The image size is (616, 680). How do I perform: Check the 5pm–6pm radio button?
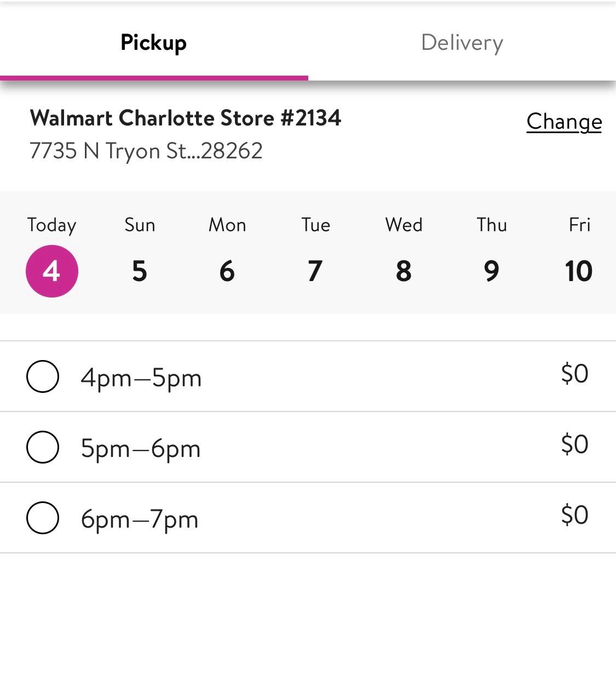43,447
